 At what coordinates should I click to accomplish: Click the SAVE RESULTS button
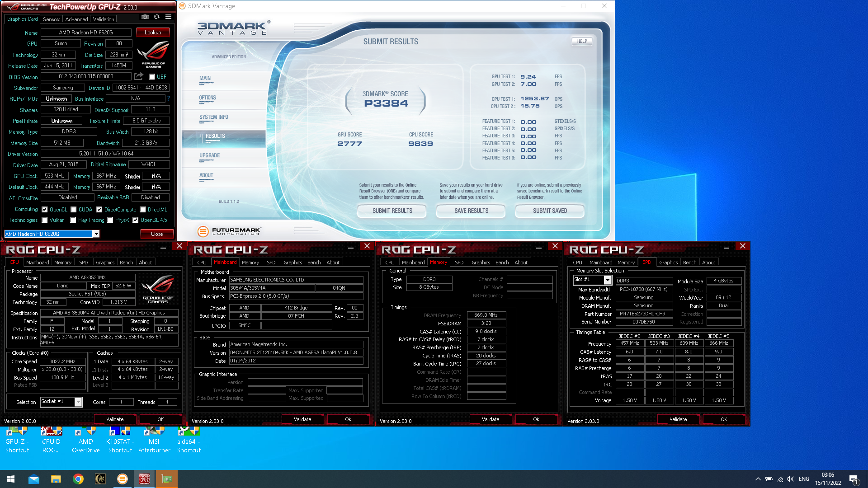pos(471,211)
